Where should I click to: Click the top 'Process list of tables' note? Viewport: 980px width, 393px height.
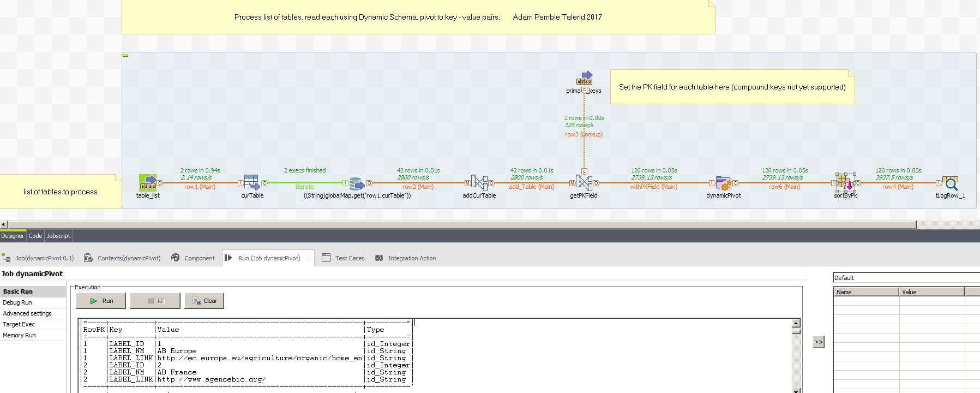click(x=418, y=17)
